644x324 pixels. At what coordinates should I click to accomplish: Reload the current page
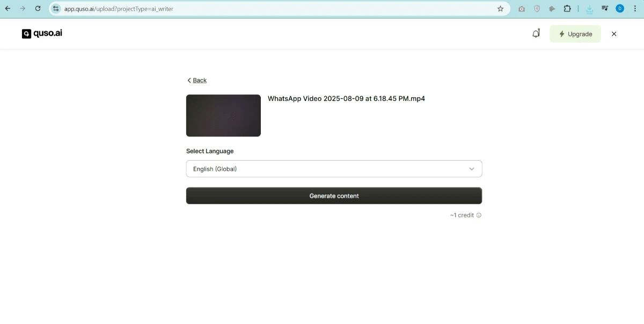37,9
